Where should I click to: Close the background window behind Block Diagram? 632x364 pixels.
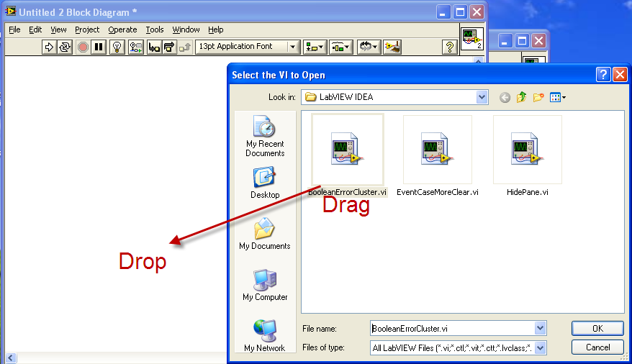click(x=539, y=41)
